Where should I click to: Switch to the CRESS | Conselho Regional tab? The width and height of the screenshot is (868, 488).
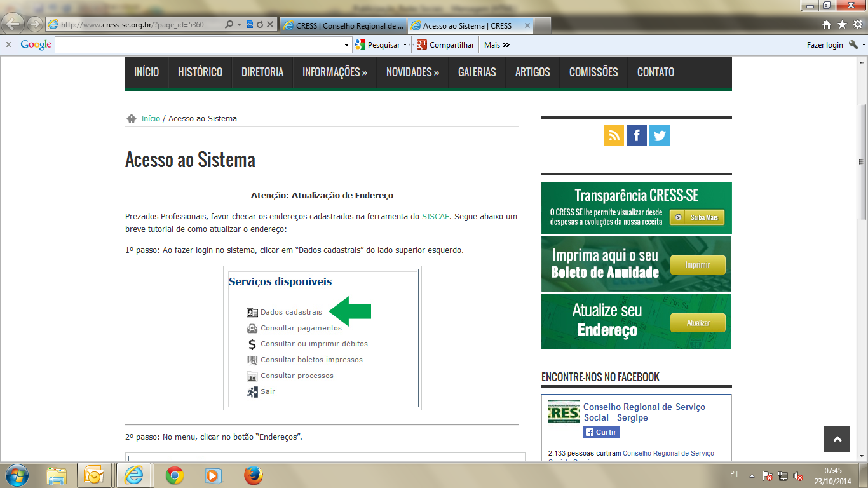pos(343,25)
